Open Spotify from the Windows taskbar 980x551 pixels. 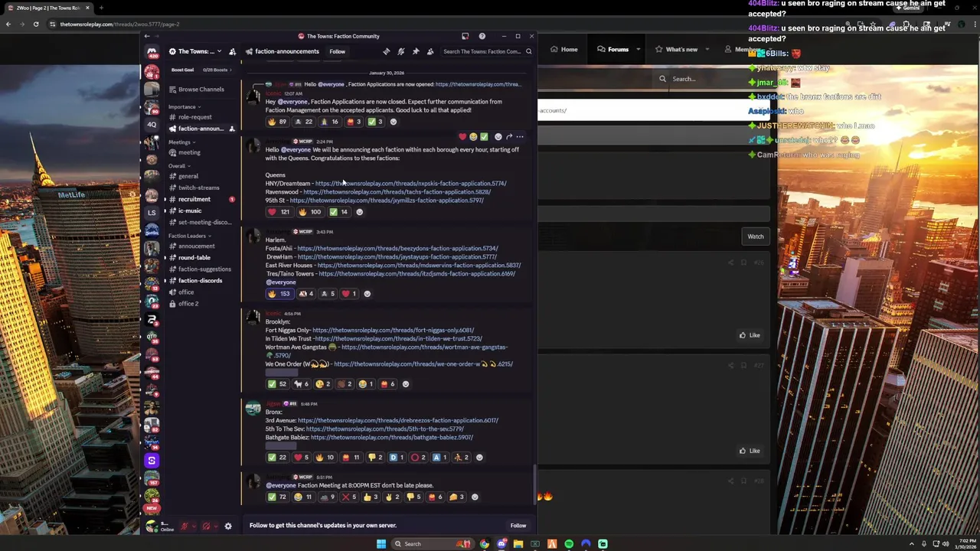pyautogui.click(x=569, y=544)
